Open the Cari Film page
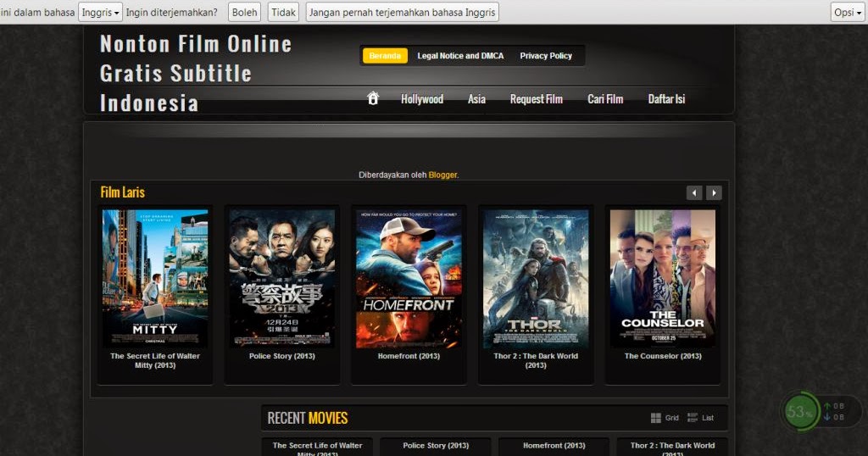 click(605, 99)
